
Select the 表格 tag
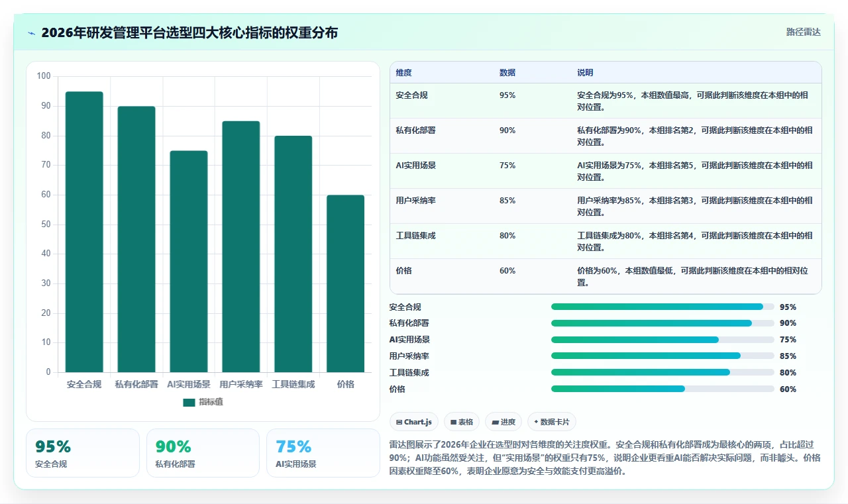tap(462, 422)
